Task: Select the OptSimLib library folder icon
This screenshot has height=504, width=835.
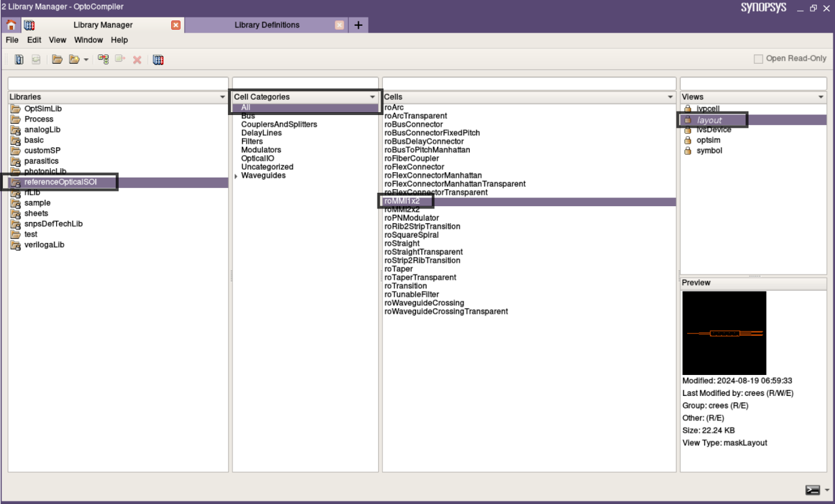Action: (16, 109)
